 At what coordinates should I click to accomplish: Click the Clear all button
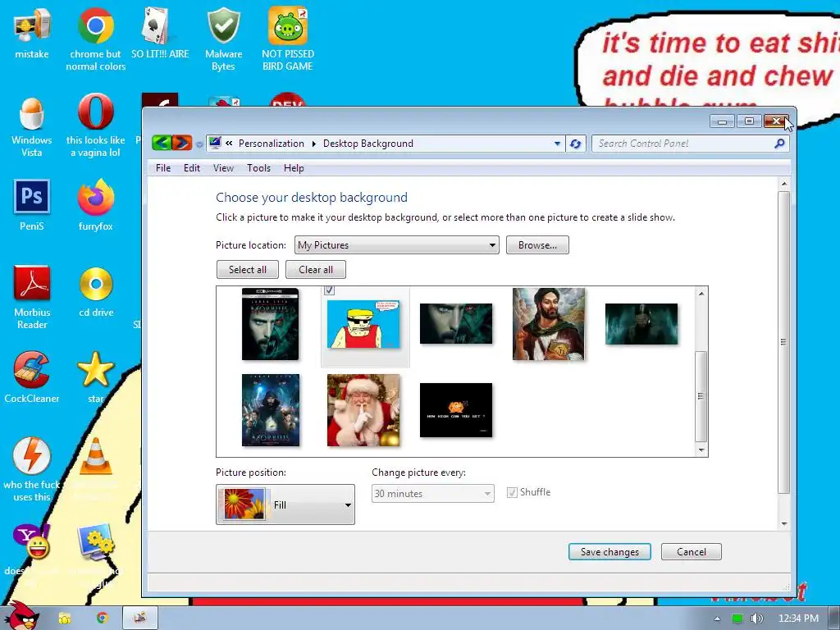tap(316, 269)
